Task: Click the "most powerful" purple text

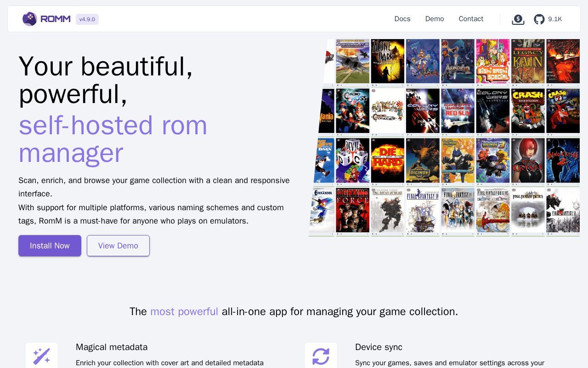Action: coord(184,311)
